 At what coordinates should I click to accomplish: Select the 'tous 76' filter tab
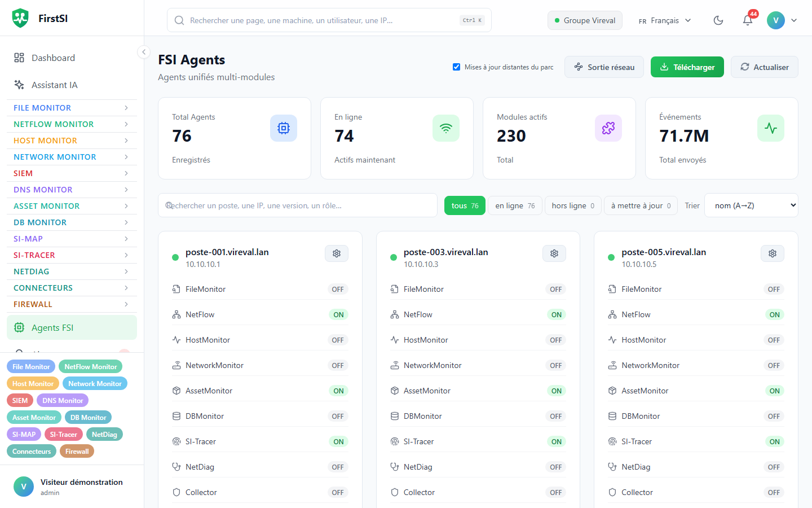click(x=465, y=205)
